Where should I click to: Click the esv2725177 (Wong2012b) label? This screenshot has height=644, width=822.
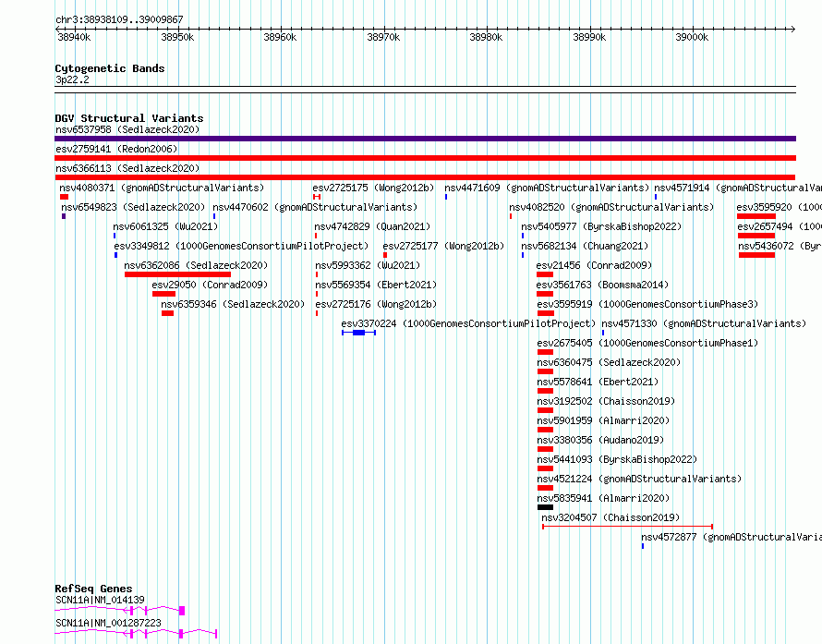[x=443, y=246]
